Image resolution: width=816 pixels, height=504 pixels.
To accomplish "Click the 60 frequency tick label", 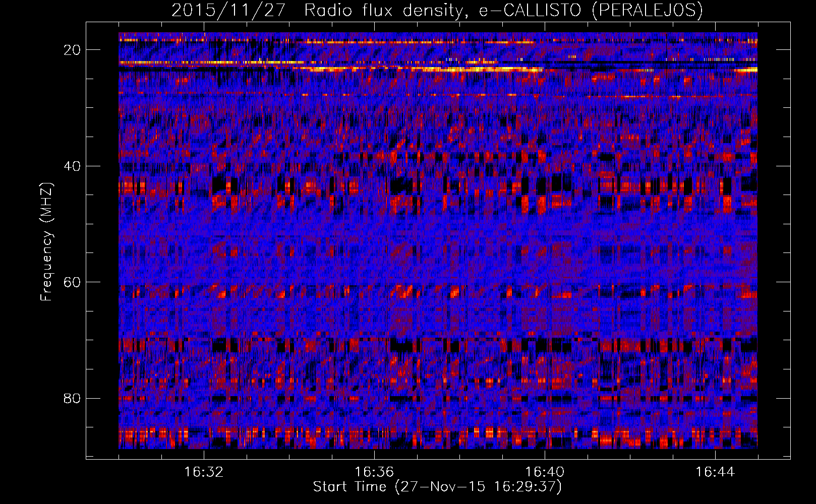I will (x=73, y=282).
